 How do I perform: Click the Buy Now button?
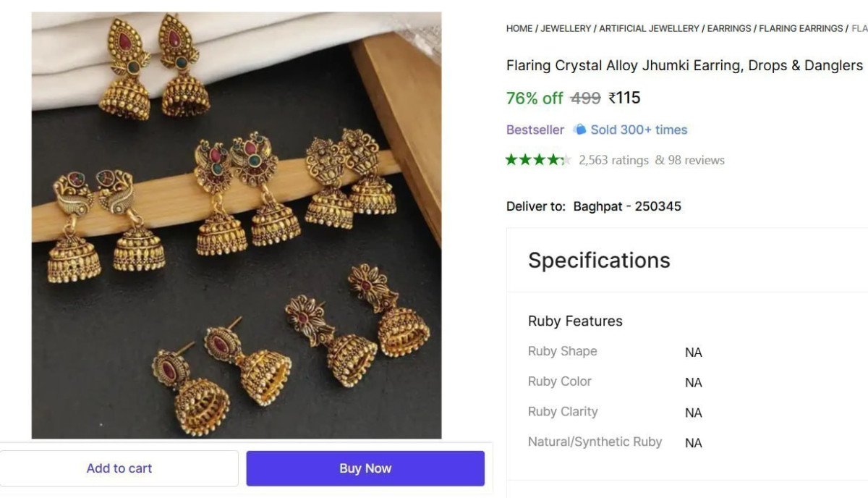tap(365, 468)
